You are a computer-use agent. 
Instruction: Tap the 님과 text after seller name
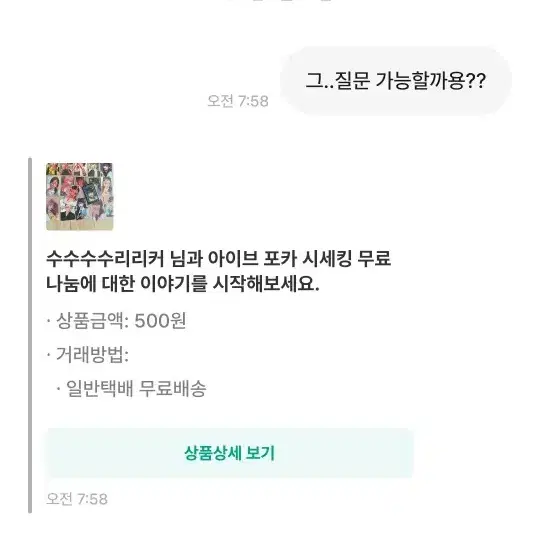click(186, 258)
